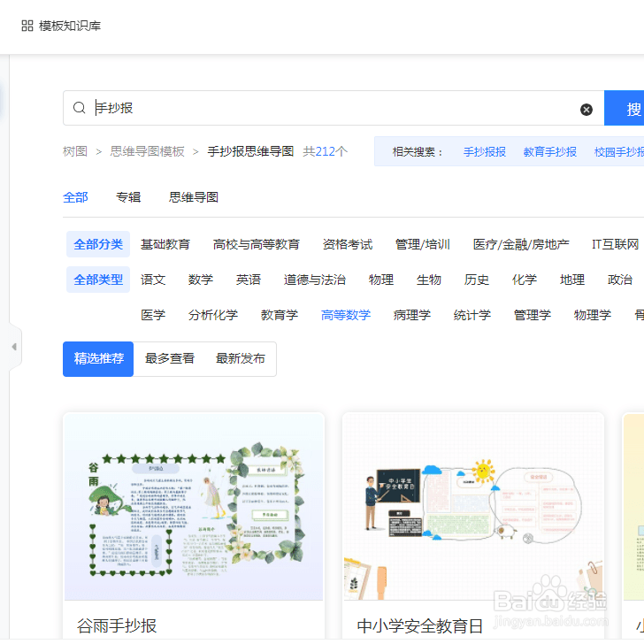Select the 全部类型 filter
This screenshot has height=644, width=644.
click(98, 280)
